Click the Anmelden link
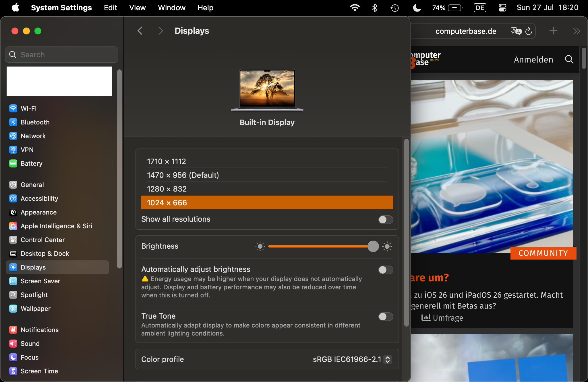The height and width of the screenshot is (382, 588). [533, 60]
